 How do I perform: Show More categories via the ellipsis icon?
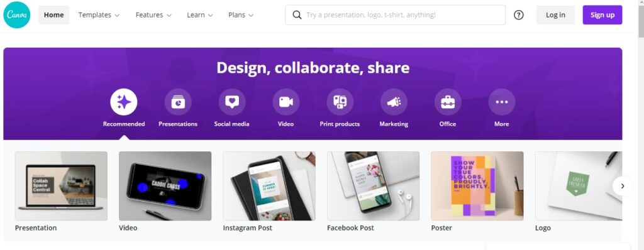point(501,102)
